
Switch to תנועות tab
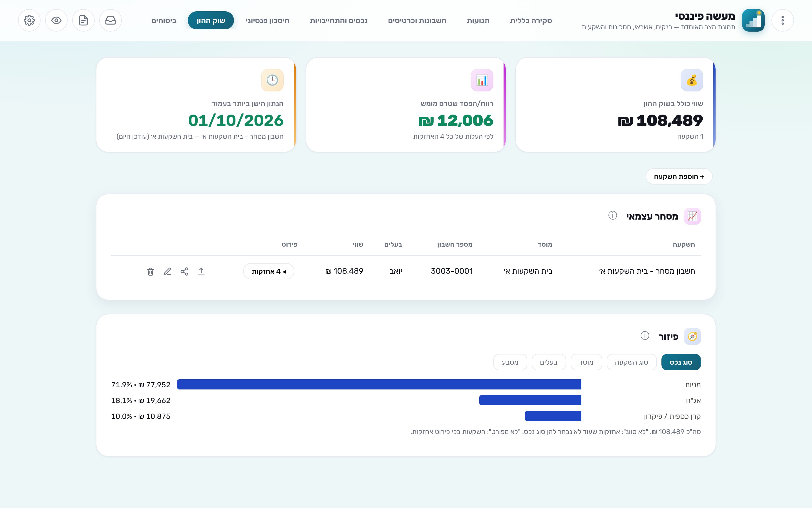pyautogui.click(x=478, y=21)
